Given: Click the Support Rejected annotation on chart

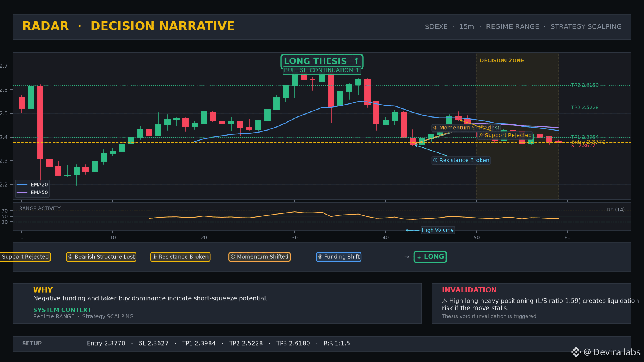Looking at the screenshot, I should coord(505,135).
